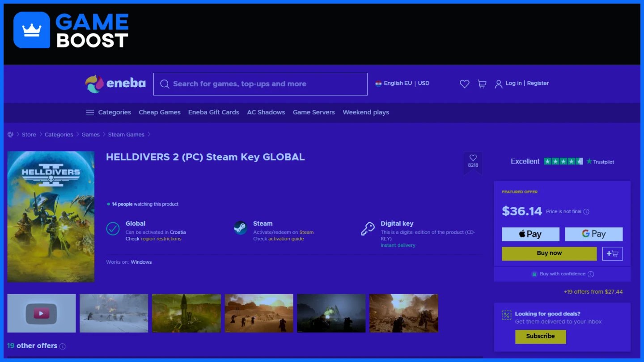Click the search field for games
This screenshot has width=644, height=362.
[x=260, y=84]
